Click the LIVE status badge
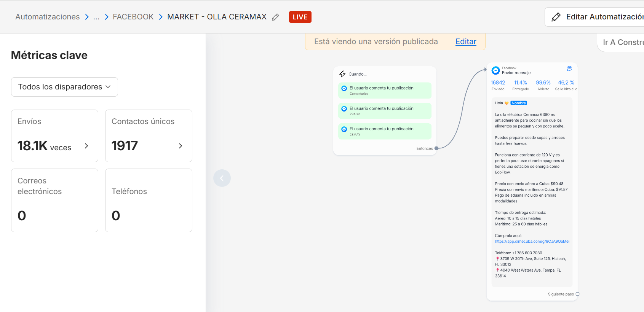The width and height of the screenshot is (644, 312). tap(300, 17)
